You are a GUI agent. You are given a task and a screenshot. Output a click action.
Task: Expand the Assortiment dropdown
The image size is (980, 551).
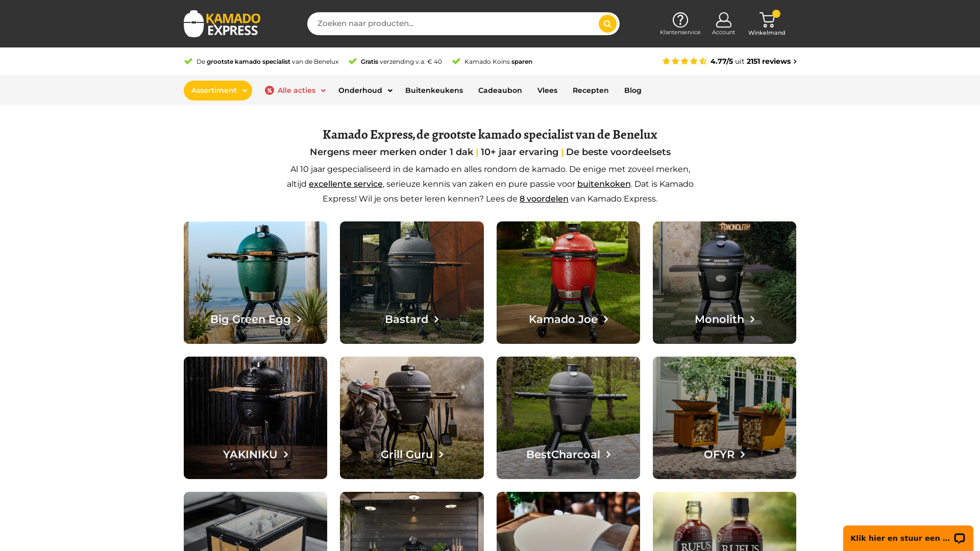tap(218, 90)
